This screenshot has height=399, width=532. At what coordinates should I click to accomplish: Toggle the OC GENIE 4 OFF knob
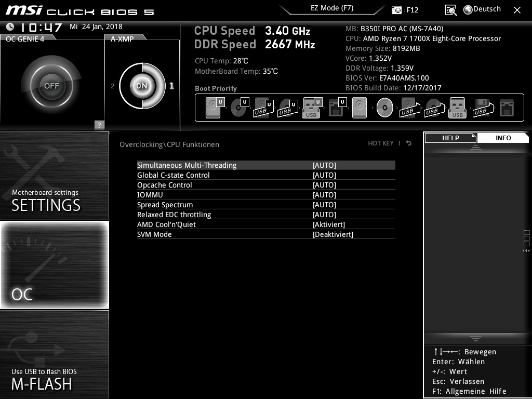[x=51, y=86]
